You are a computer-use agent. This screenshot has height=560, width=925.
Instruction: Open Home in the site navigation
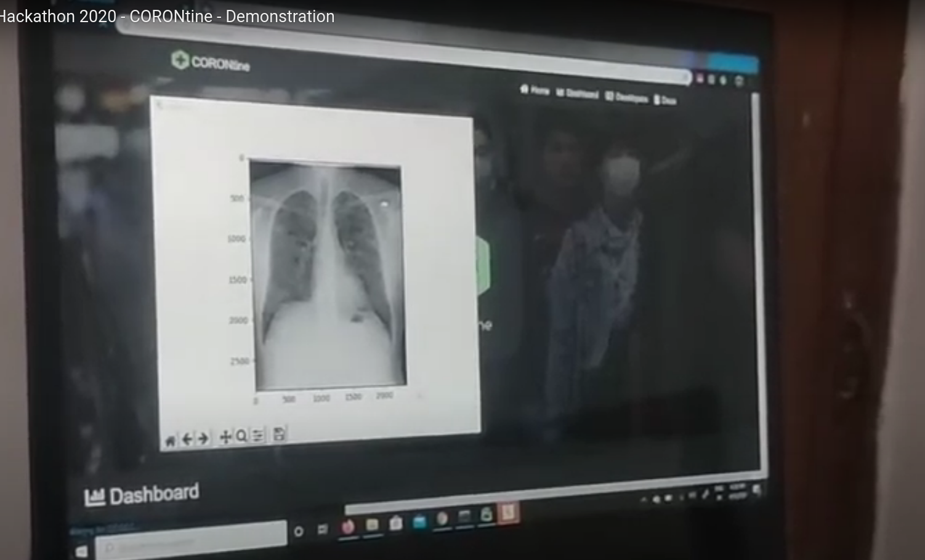point(535,90)
